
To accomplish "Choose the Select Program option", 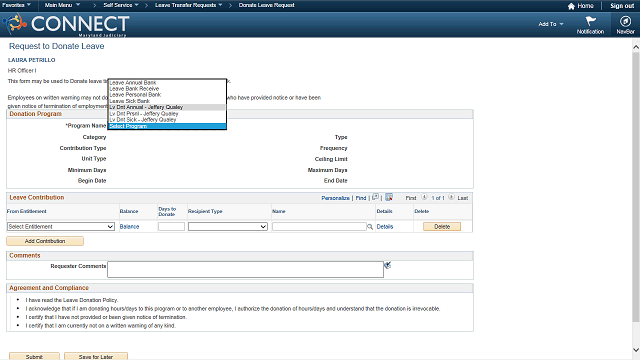I will coord(167,126).
